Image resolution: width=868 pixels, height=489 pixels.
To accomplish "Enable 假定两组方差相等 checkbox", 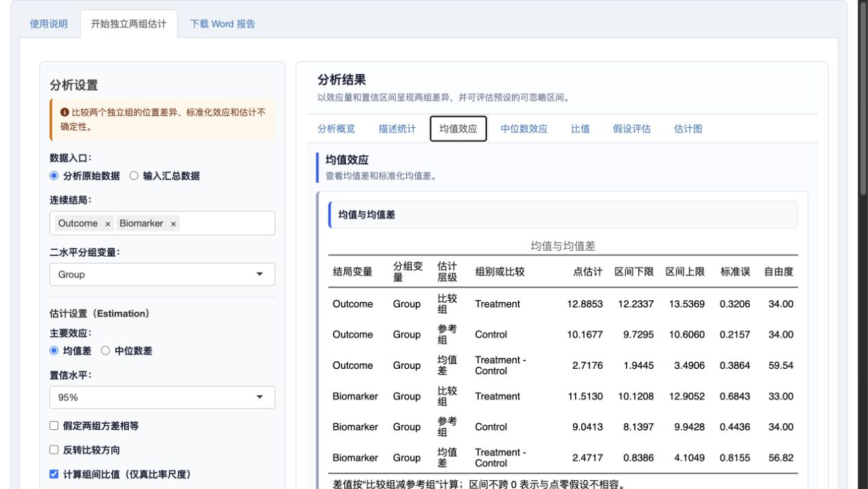I will [54, 426].
